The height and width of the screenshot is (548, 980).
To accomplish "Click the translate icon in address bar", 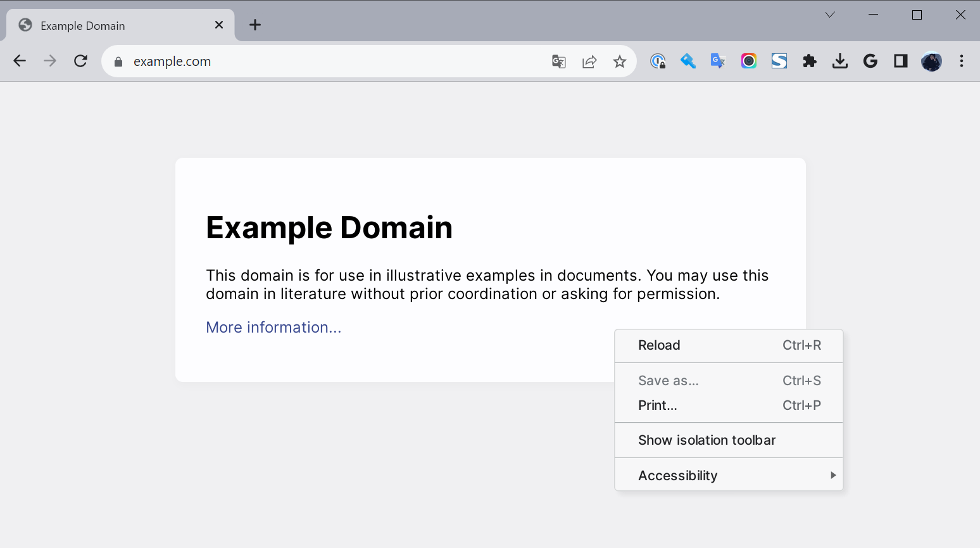I will (558, 61).
